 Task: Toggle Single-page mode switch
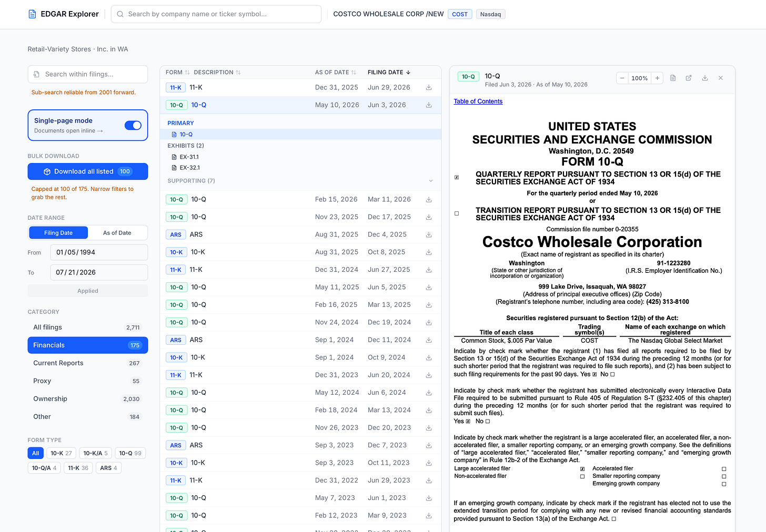(133, 125)
